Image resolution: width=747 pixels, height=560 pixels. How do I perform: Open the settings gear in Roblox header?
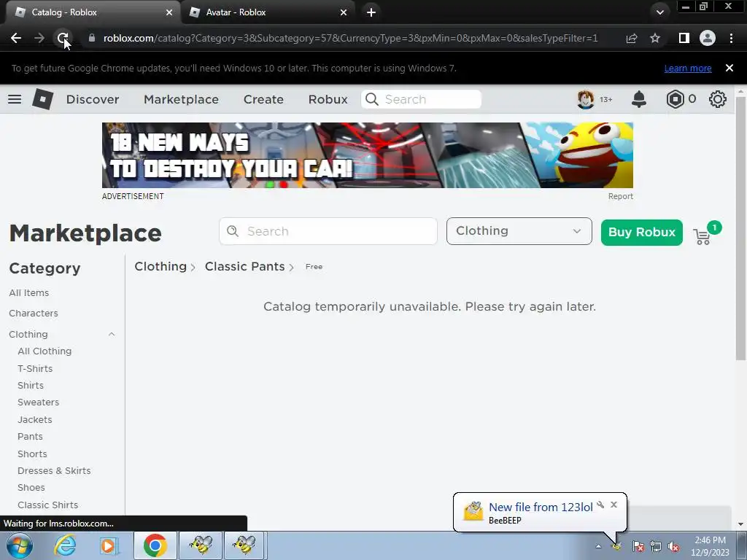click(x=718, y=99)
